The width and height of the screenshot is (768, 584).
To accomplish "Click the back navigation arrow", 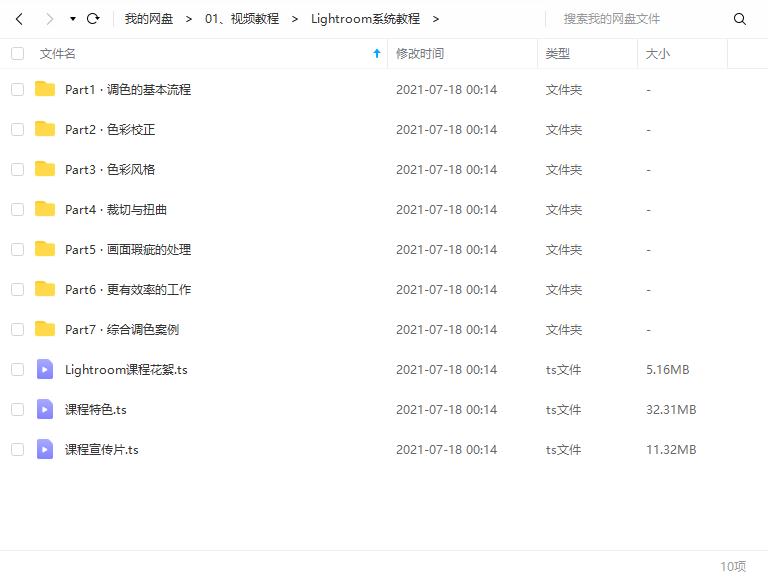I will [x=19, y=19].
